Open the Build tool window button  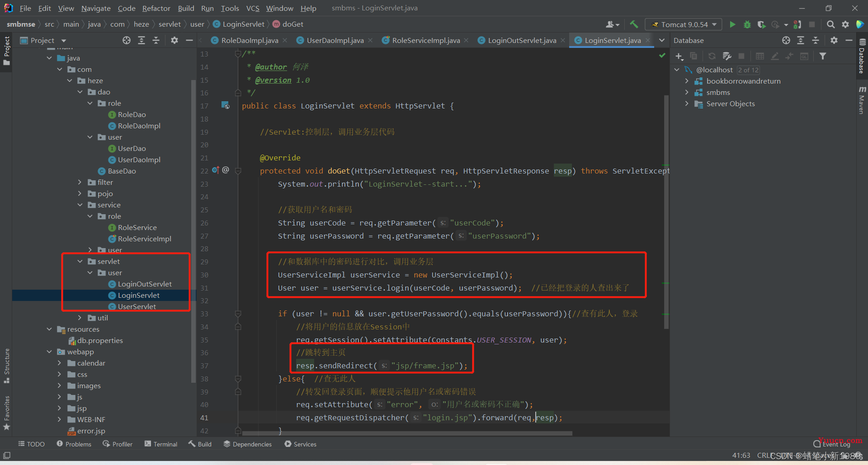click(x=200, y=444)
